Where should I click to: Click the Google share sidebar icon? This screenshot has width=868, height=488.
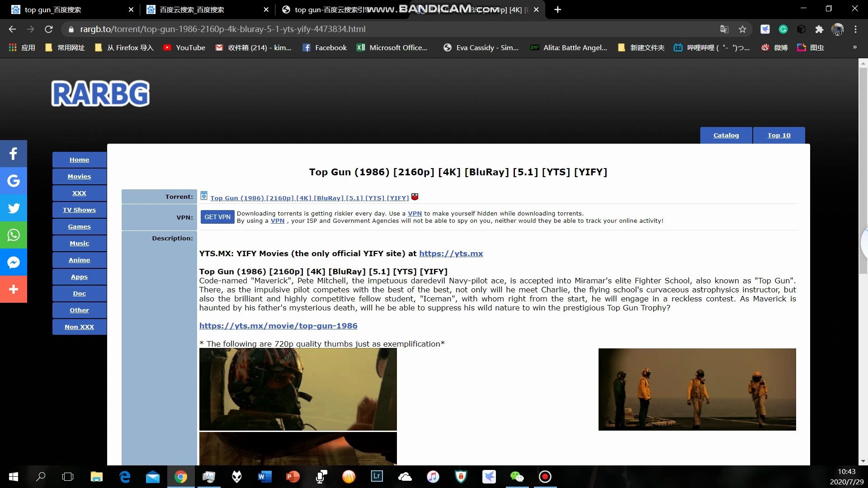13,181
